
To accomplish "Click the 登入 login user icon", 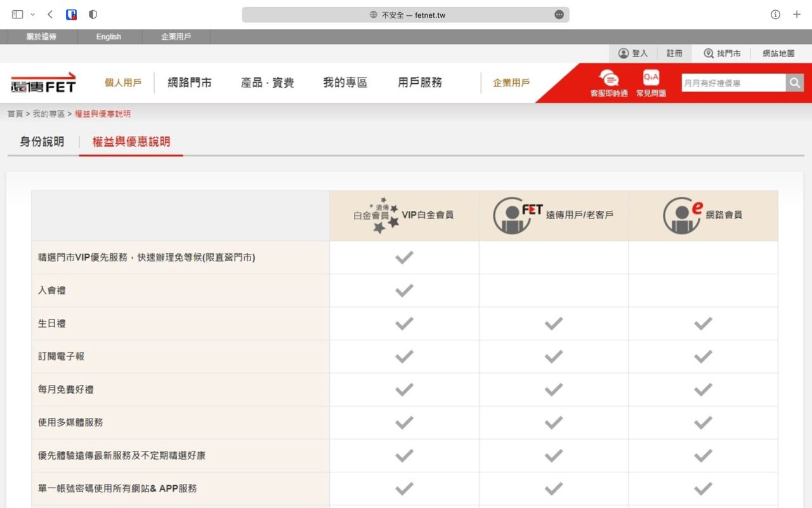I will pos(624,53).
